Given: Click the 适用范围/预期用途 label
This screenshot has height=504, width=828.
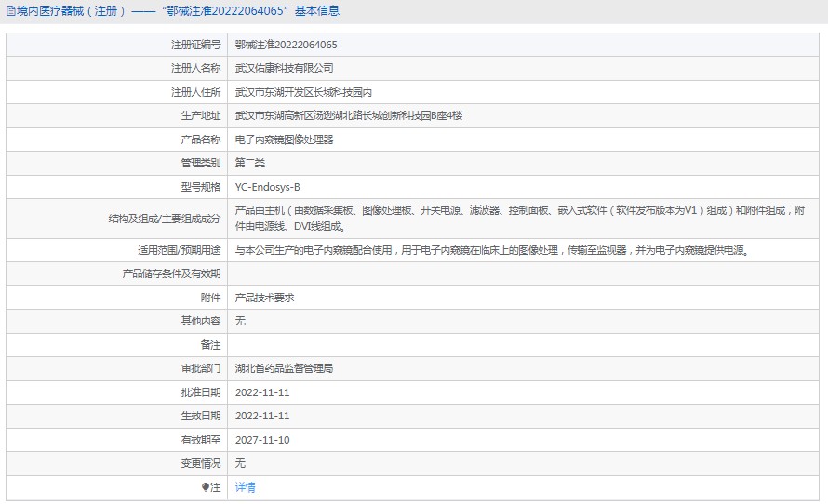Looking at the screenshot, I should pyautogui.click(x=179, y=250).
